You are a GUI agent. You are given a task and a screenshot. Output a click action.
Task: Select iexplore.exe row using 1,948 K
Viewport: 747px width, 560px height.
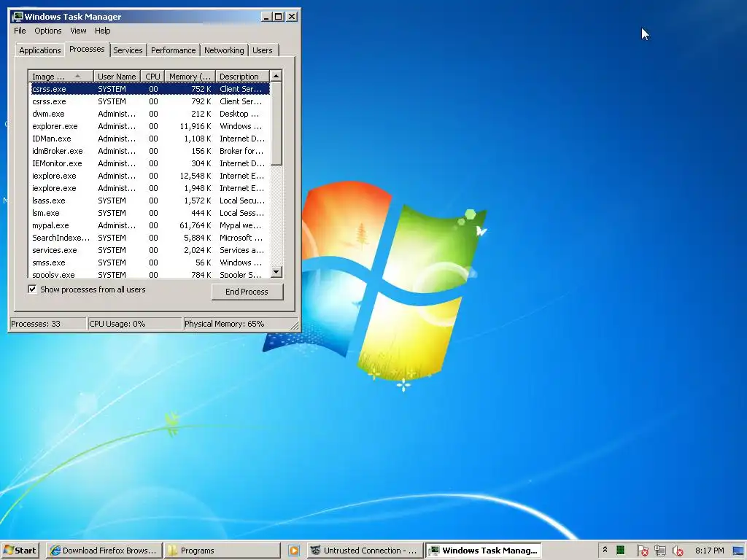[149, 188]
